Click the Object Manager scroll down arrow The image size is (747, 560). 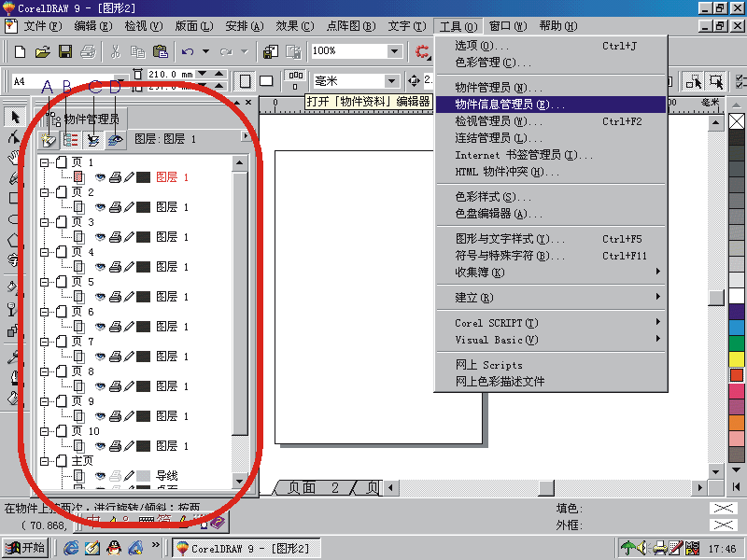(x=239, y=481)
